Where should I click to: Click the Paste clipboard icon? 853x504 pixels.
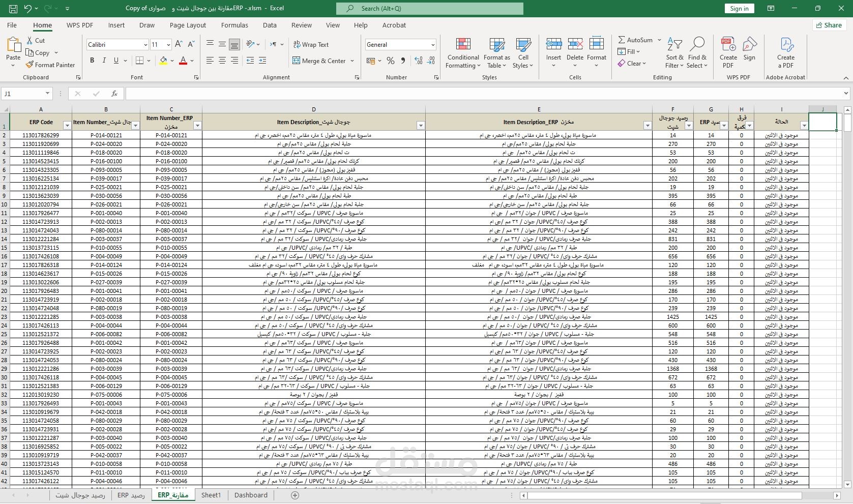click(13, 45)
